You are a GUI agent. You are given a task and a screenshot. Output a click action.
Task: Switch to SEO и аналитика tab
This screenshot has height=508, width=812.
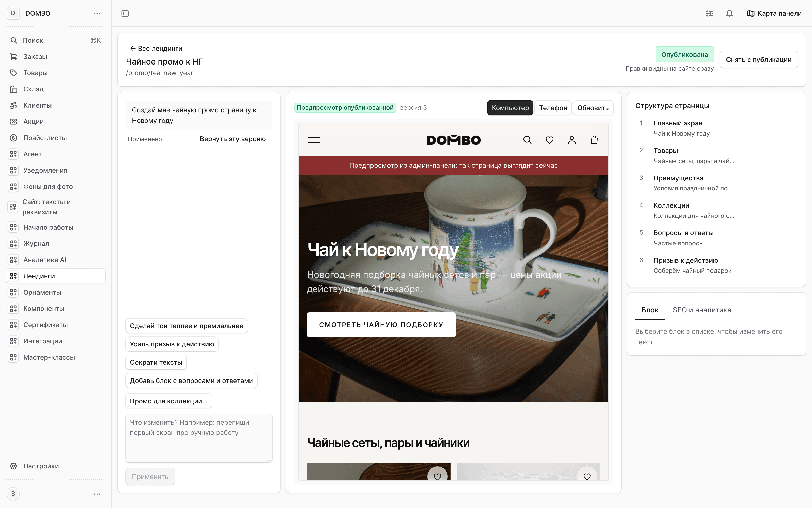pos(702,310)
